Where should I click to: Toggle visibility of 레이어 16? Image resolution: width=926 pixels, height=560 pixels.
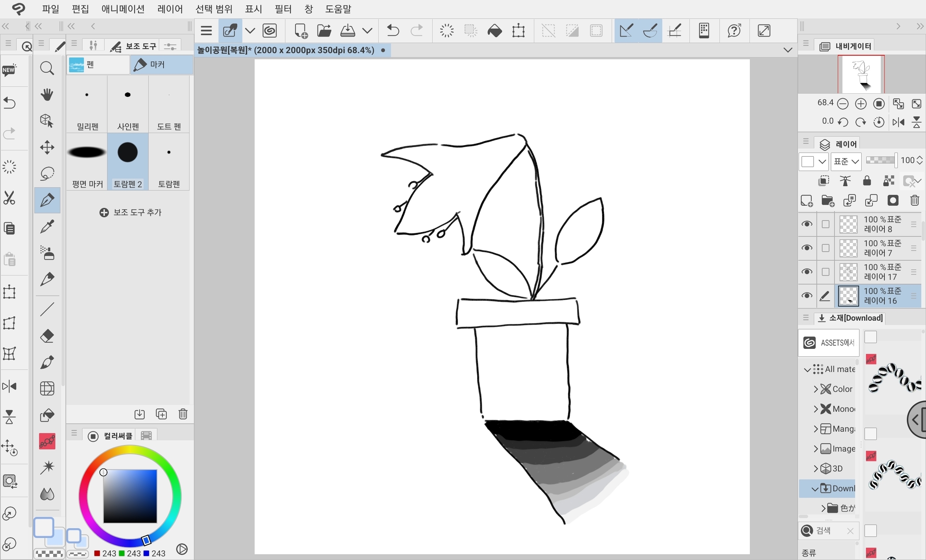pyautogui.click(x=807, y=296)
